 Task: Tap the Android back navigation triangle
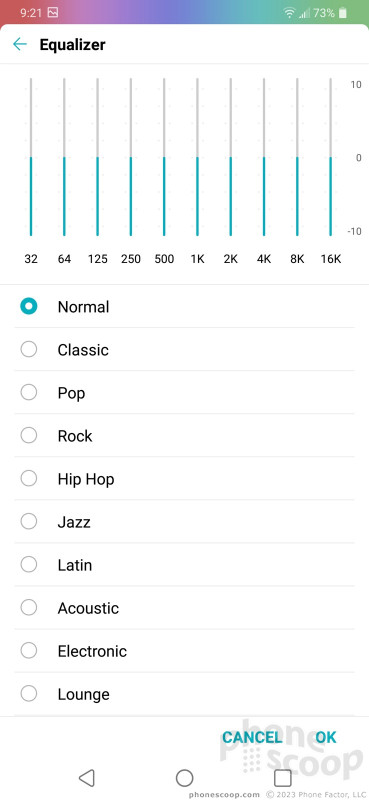click(x=87, y=778)
